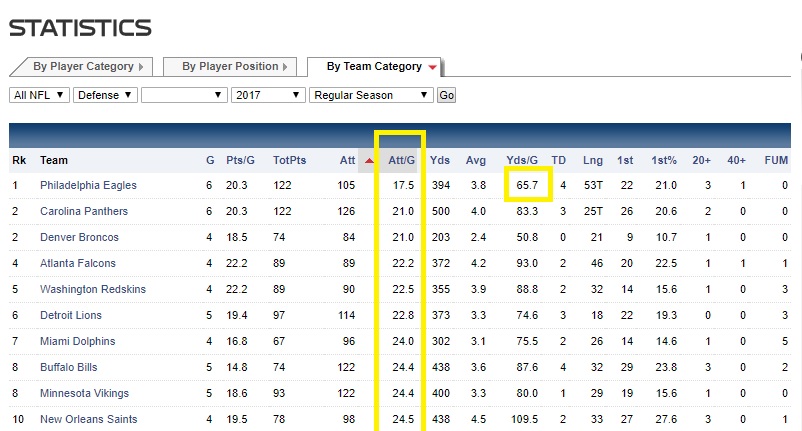802x431 pixels.
Task: Sort table by Yds/G column header
Action: point(522,160)
